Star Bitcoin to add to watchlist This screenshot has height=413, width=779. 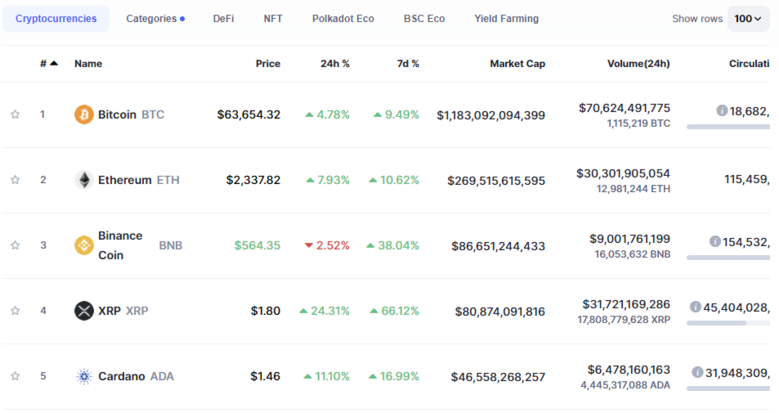click(15, 114)
